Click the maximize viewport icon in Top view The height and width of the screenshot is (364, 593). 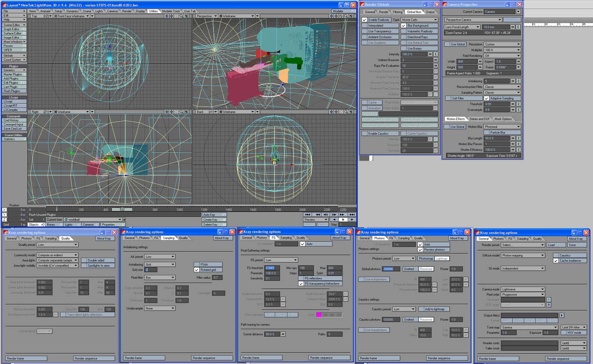click(x=186, y=16)
